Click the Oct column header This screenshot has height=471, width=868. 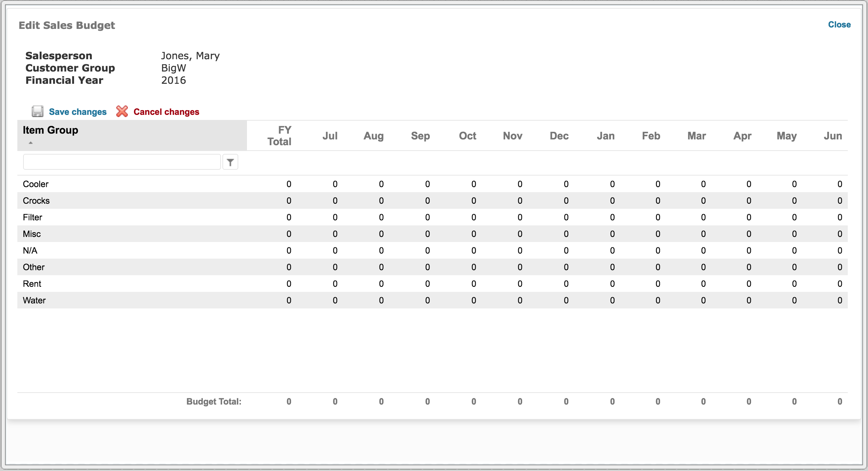[x=468, y=136]
